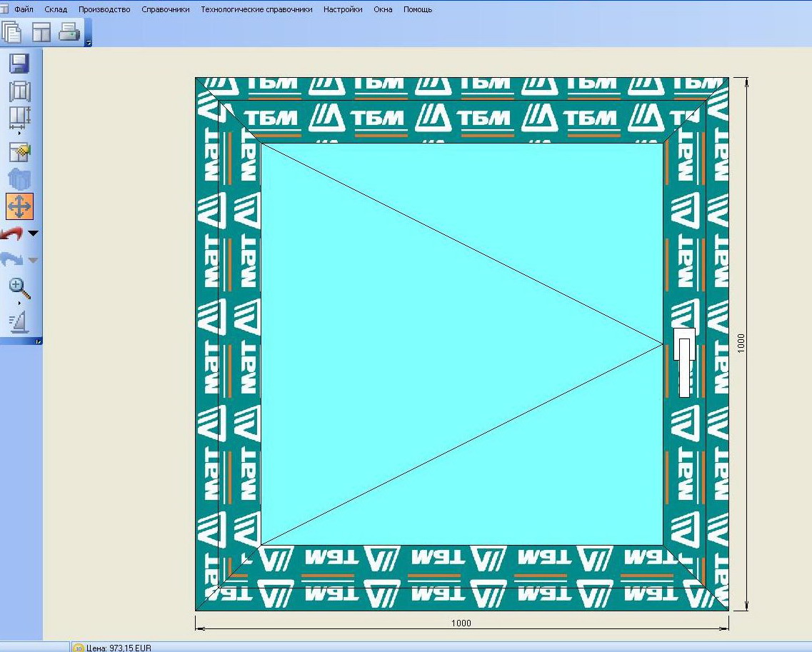Viewport: 812px width, 652px height.
Task: Click the window layout icon in top toolbar
Action: coord(41,32)
